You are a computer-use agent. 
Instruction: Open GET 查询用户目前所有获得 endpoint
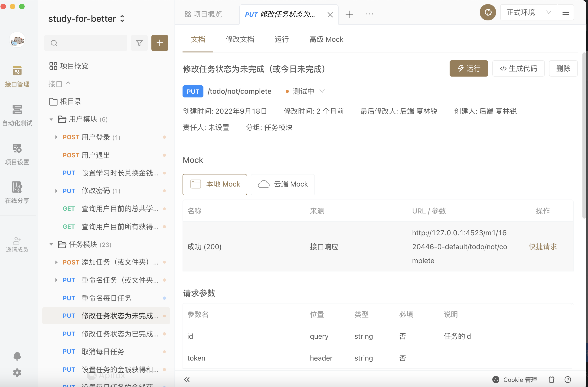point(106,227)
